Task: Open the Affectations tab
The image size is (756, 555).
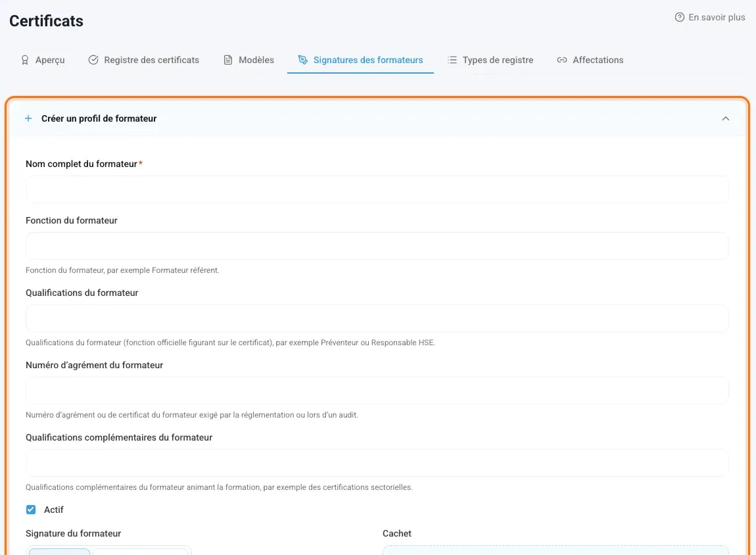Action: [x=590, y=60]
